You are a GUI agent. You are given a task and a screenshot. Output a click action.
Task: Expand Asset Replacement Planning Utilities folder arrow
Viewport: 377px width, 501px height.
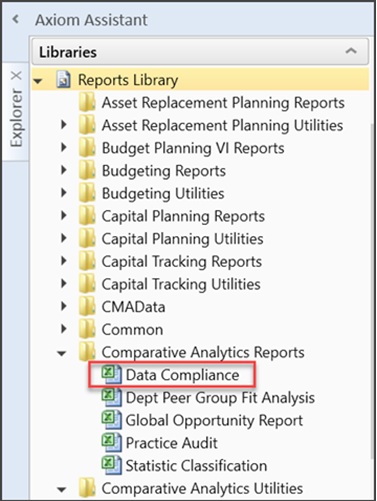pyautogui.click(x=64, y=125)
